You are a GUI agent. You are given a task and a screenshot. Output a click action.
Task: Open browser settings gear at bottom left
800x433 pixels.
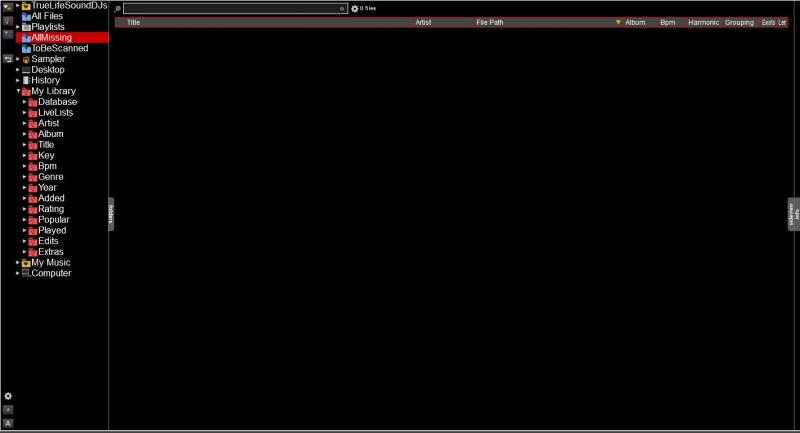click(8, 396)
